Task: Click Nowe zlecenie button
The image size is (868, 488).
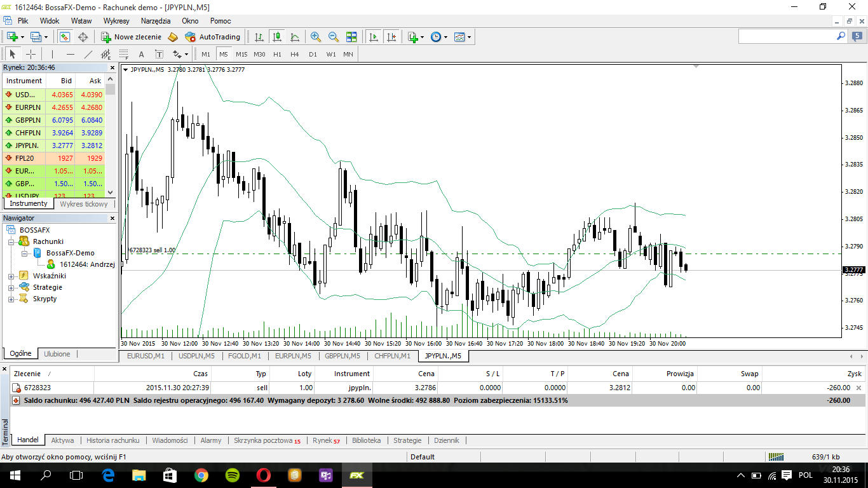Action: (x=132, y=37)
